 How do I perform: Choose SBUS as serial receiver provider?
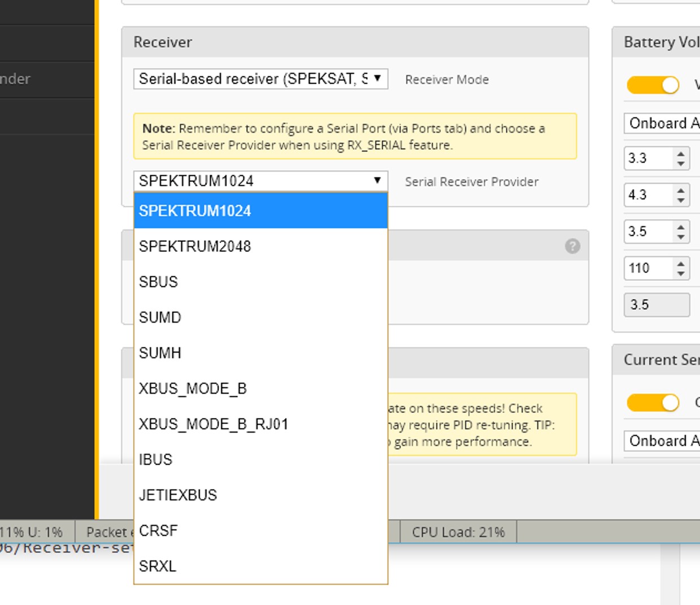[x=260, y=282]
